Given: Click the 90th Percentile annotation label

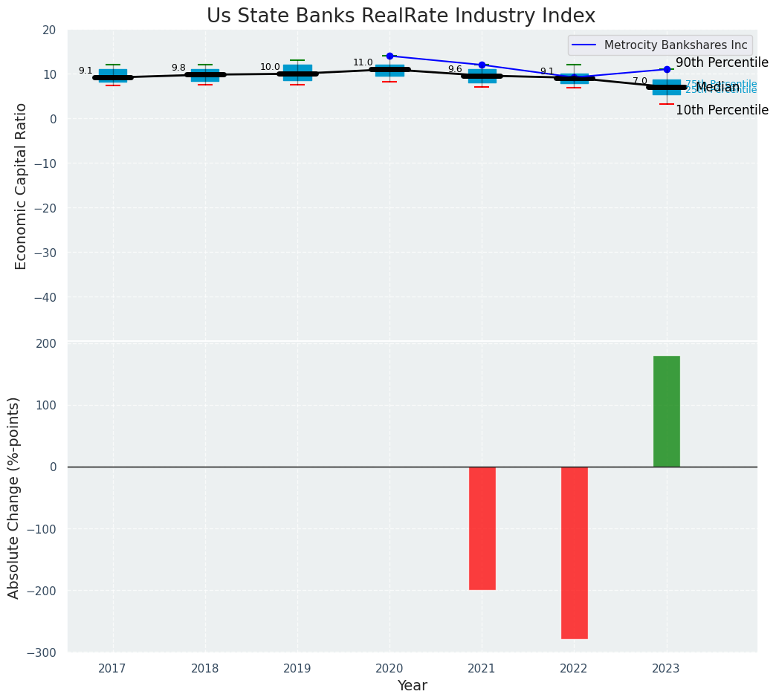Looking at the screenshot, I should pyautogui.click(x=721, y=62).
